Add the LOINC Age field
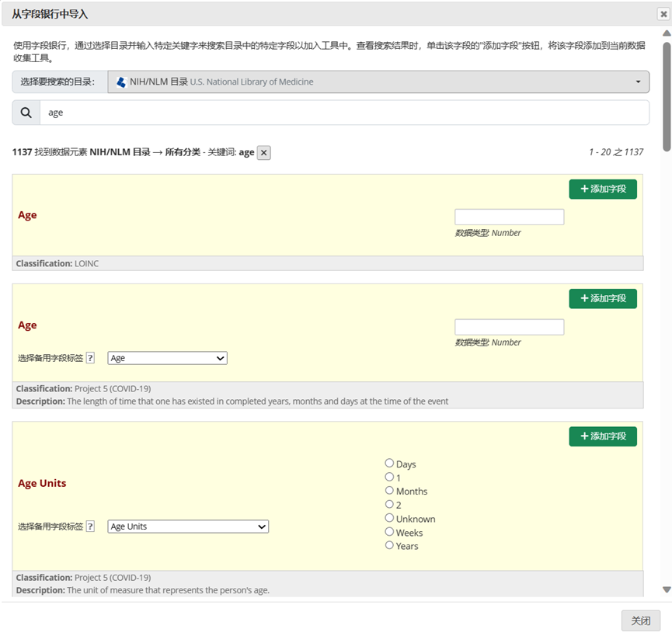This screenshot has height=636, width=672. coord(603,189)
